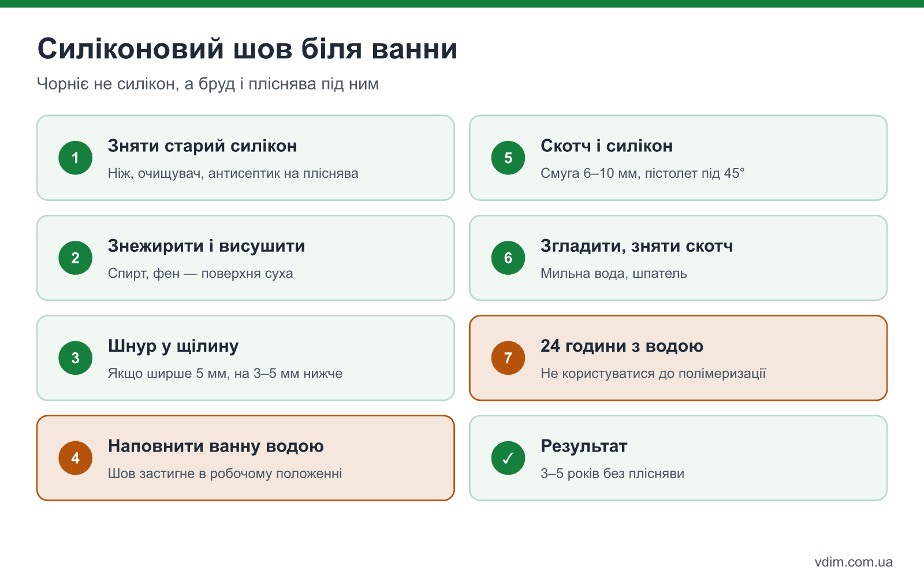Viewport: 924px width, 585px height.
Task: Click the text 'Ніж, очищувач, антисептик на пліснява'
Action: tap(233, 173)
